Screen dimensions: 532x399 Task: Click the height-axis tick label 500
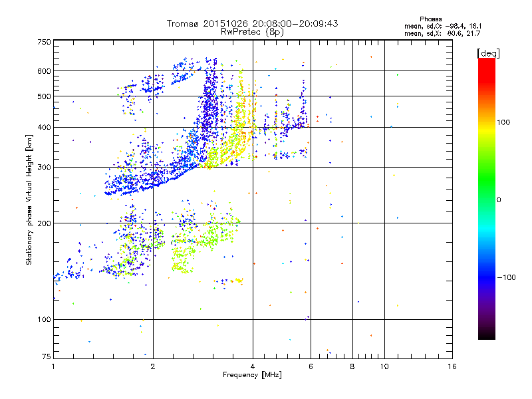45,96
